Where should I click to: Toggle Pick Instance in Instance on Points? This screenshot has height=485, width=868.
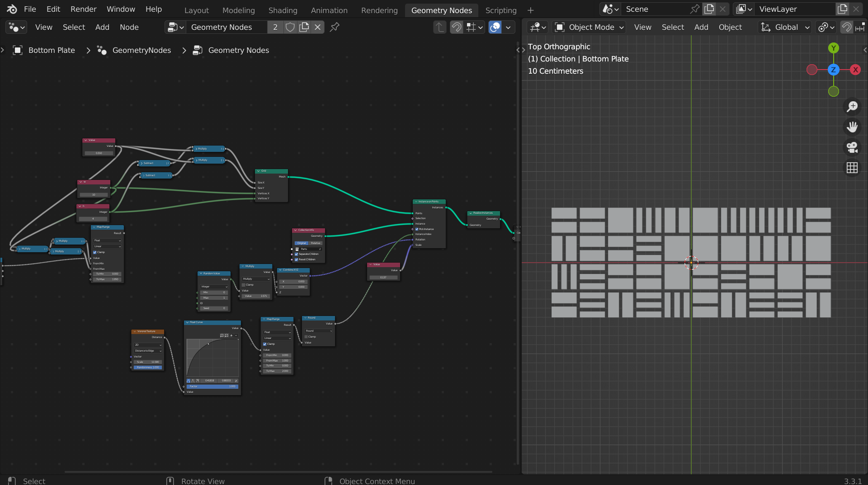[x=417, y=229]
